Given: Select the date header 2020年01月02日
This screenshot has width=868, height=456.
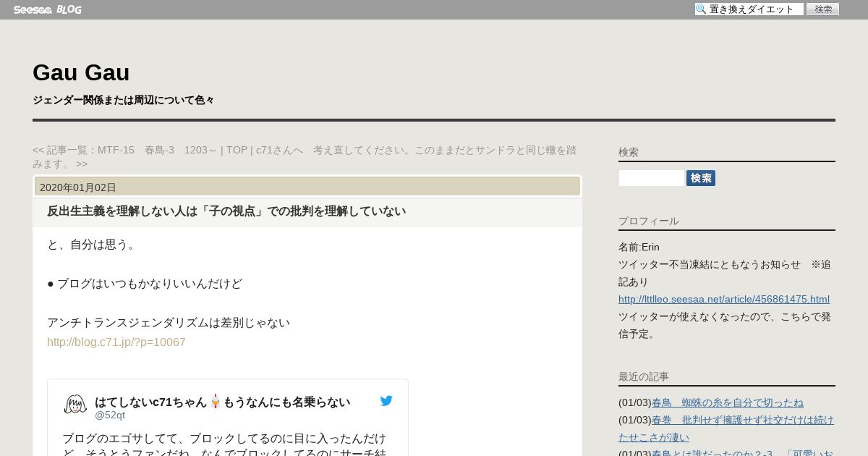Looking at the screenshot, I should coord(78,187).
